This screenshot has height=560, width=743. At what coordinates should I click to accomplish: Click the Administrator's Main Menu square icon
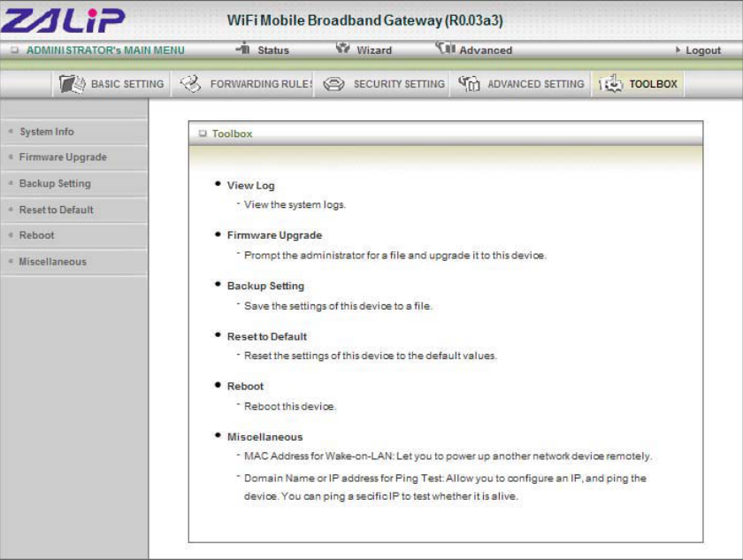pos(15,50)
